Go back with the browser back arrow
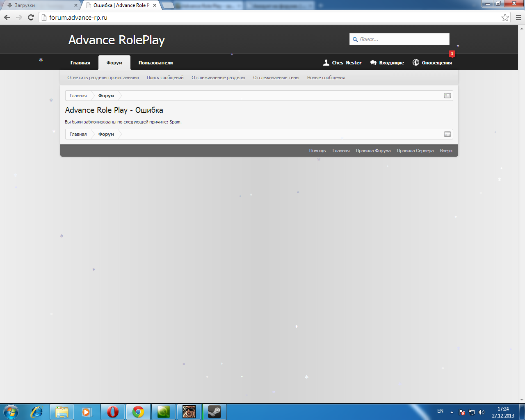525x420 pixels. point(7,17)
